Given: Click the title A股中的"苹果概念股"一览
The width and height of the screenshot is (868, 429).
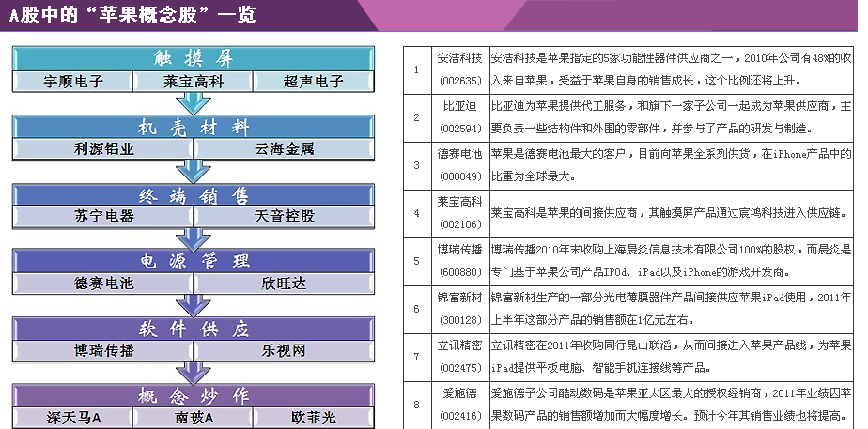Looking at the screenshot, I should click(132, 15).
